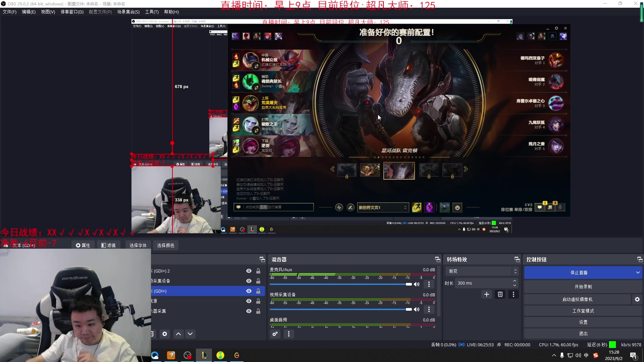
Task: Edit rune page with the pencil icon
Action: pyautogui.click(x=351, y=207)
